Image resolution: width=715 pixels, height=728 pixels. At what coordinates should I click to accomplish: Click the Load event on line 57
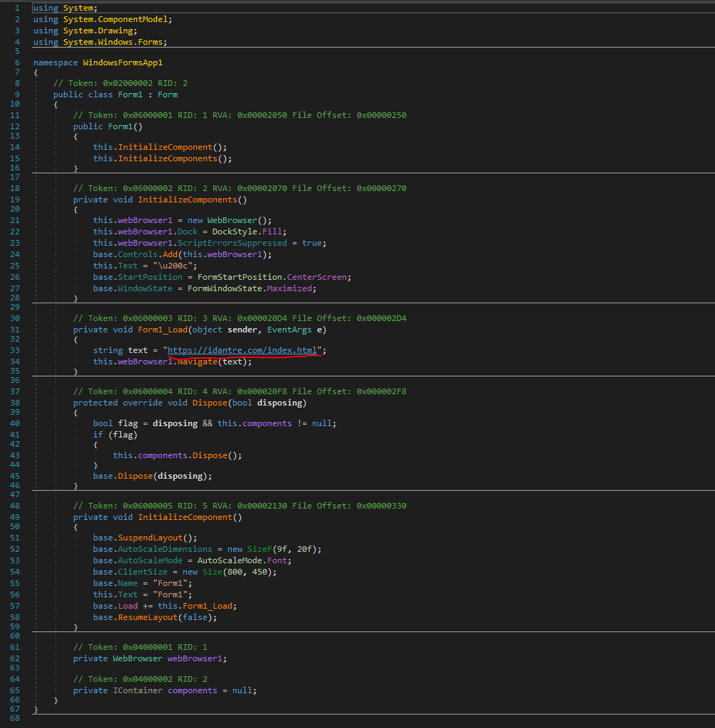128,607
